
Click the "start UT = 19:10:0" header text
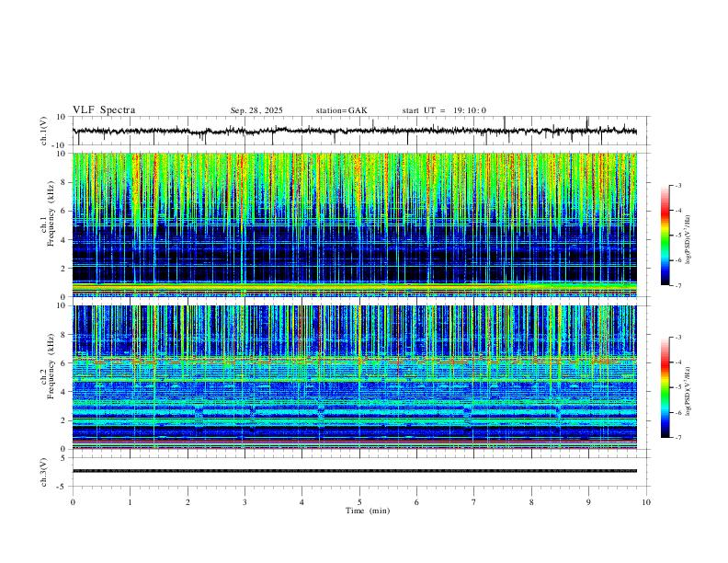point(444,110)
